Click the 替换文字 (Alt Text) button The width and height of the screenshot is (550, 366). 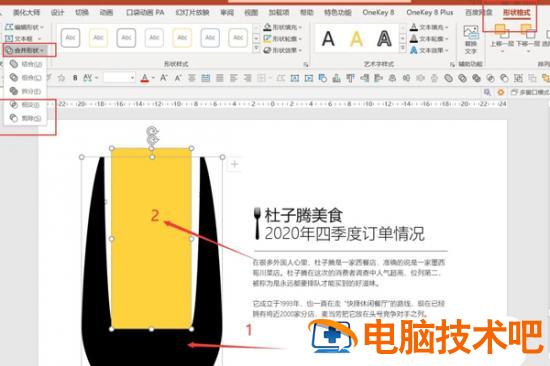(471, 39)
